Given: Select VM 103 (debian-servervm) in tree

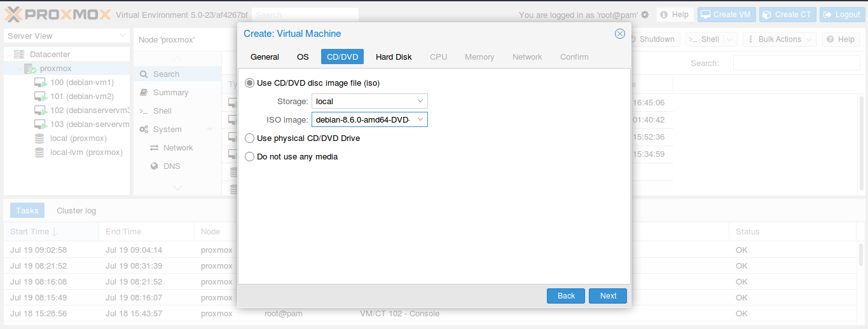Looking at the screenshot, I should click(90, 124).
